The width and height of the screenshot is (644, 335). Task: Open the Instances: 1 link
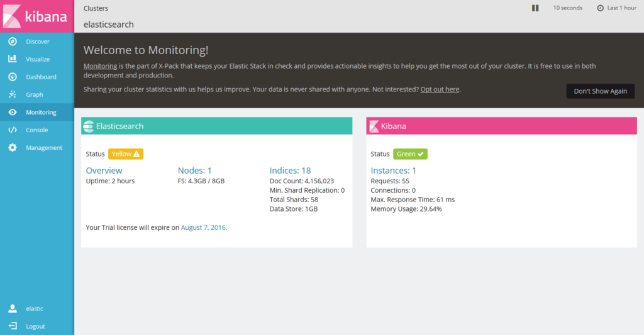click(394, 171)
